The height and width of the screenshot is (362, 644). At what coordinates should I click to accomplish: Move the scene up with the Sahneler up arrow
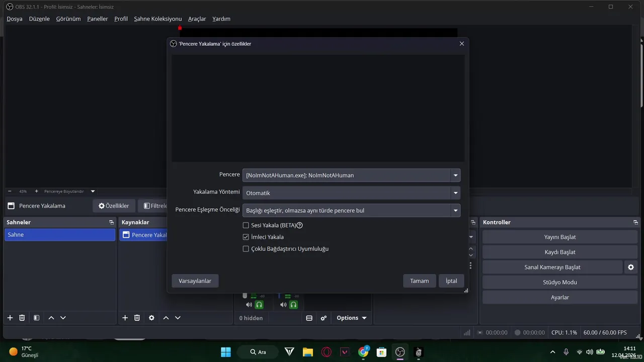point(51,318)
